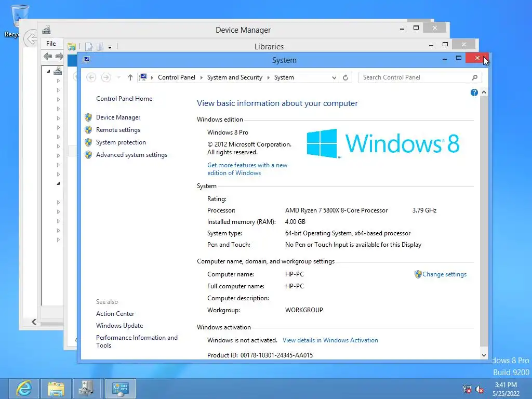Viewport: 532px width, 399px height.
Task: Open Windows Update under See also
Action: (119, 326)
